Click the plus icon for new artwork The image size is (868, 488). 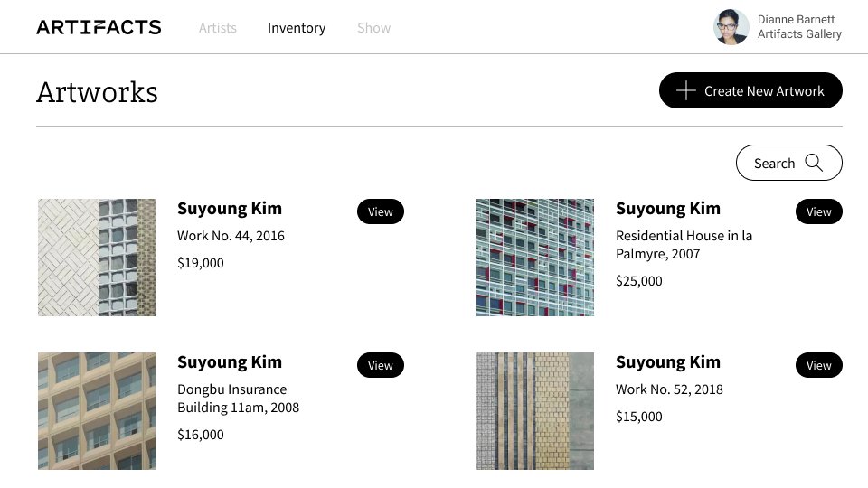(x=686, y=90)
